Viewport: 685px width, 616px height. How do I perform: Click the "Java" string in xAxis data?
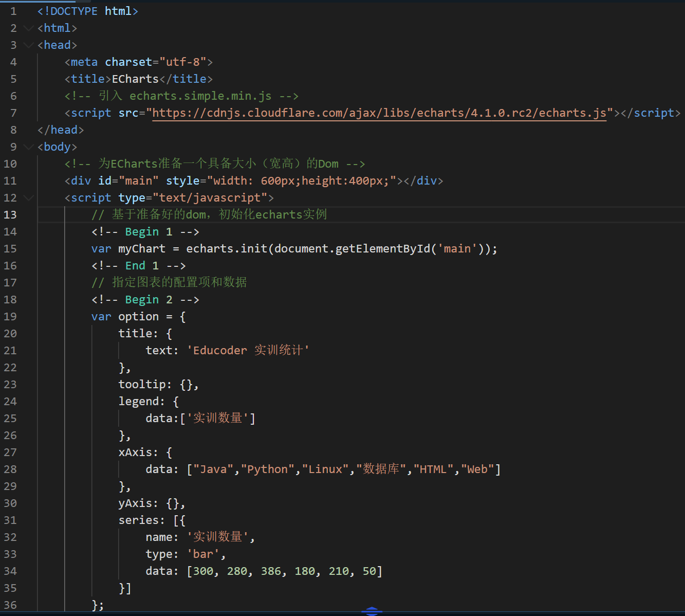click(213, 469)
